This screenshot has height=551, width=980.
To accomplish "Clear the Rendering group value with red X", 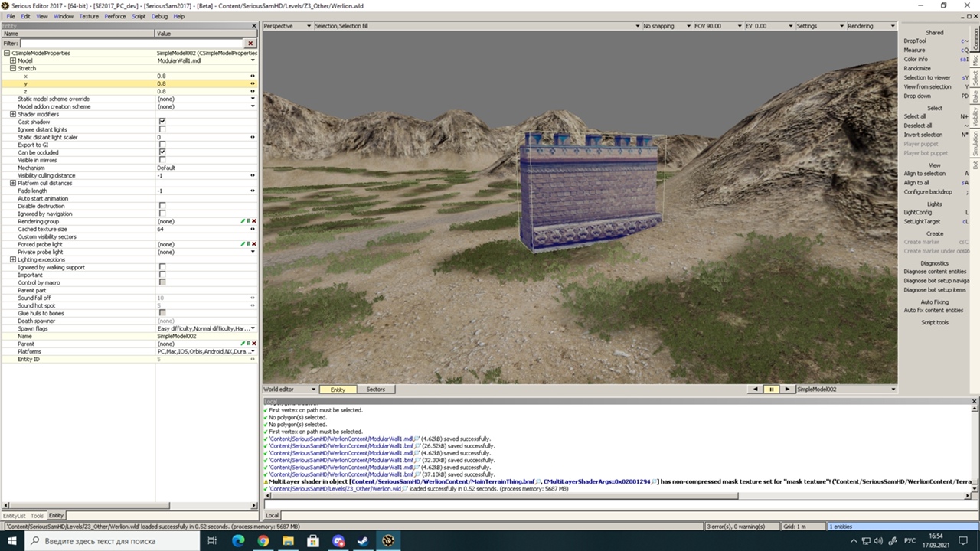I will pyautogui.click(x=253, y=221).
